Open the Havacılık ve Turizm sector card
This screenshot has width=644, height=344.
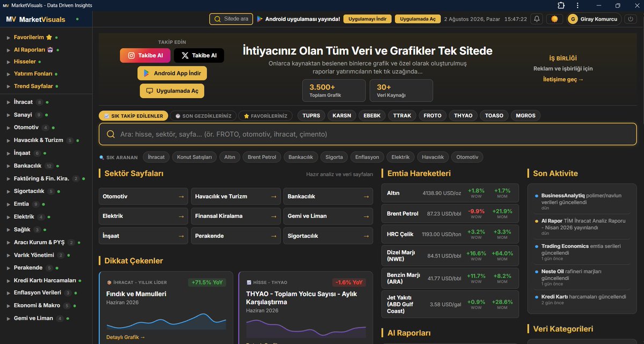pos(236,196)
